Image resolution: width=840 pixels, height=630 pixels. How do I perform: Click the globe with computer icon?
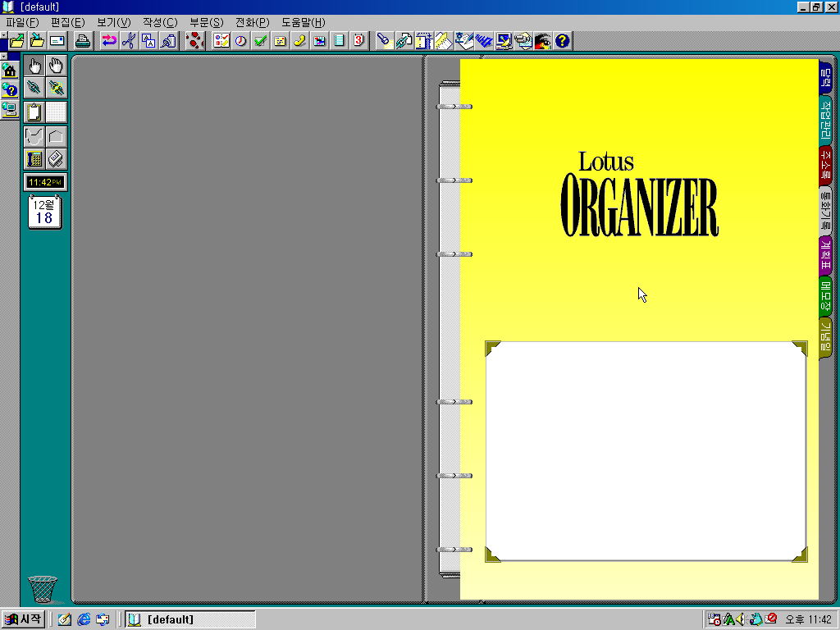[10, 110]
